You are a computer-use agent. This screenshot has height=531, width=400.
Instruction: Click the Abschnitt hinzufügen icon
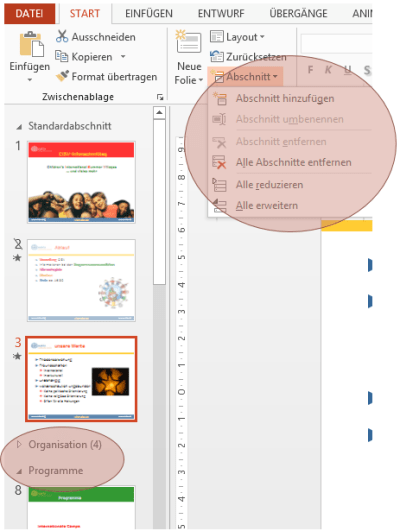219,98
